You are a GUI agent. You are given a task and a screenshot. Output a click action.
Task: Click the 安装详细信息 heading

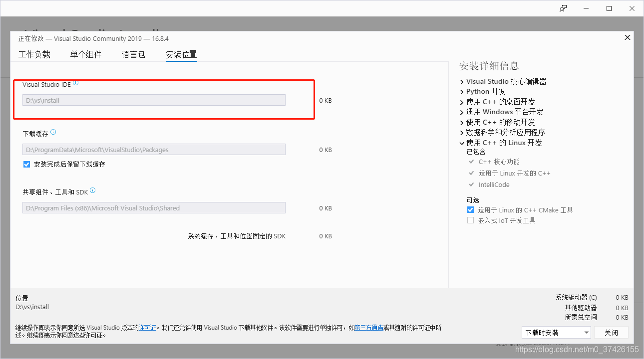point(489,66)
